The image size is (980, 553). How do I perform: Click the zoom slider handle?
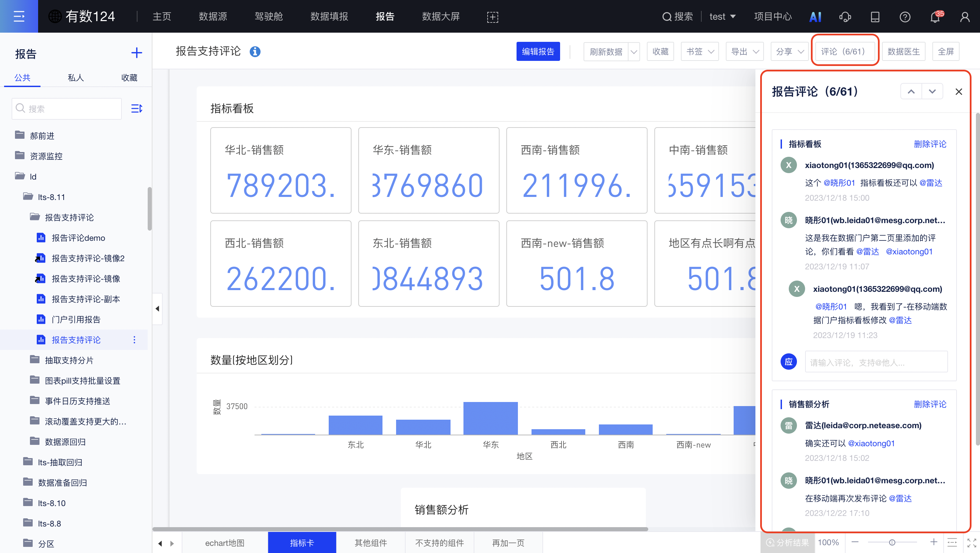coord(892,542)
